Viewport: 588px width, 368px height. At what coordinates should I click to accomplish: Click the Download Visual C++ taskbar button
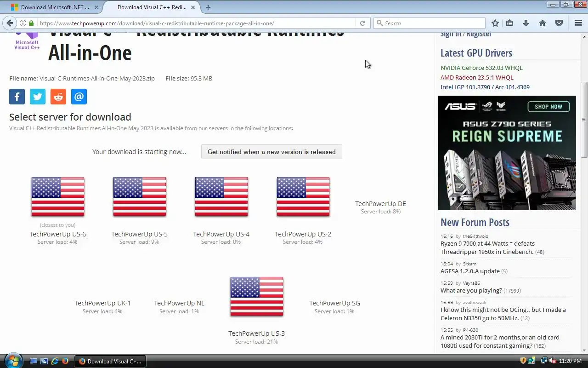point(110,361)
